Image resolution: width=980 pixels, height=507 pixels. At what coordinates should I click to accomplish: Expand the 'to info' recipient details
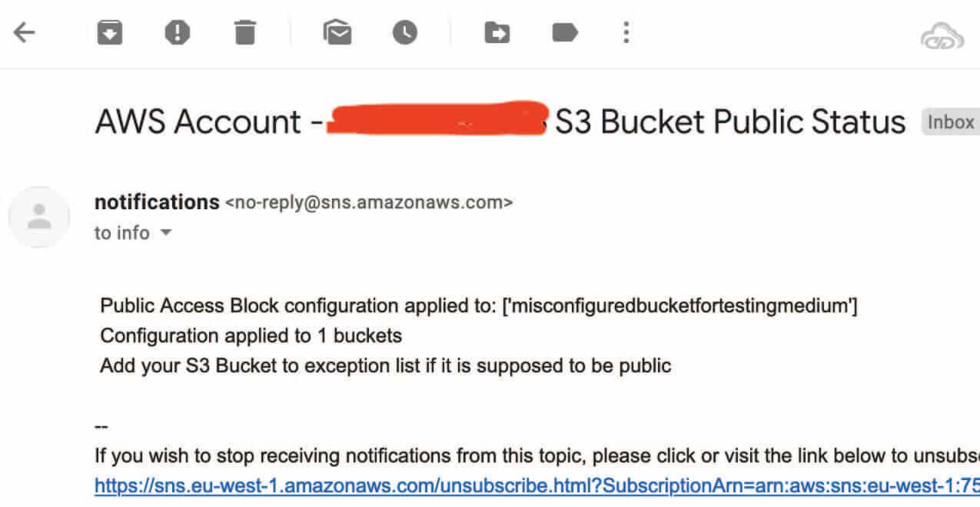pos(121,232)
